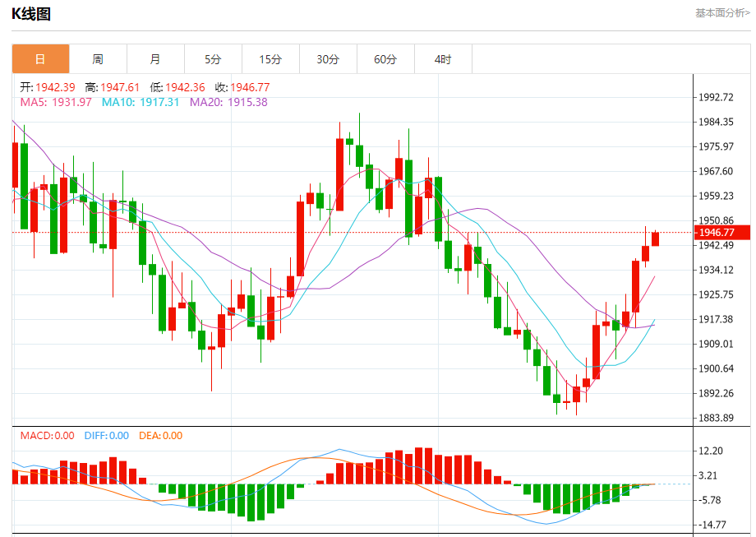Viewport: 756px width, 537px height.
Task: Open the 60分 chart tab
Action: click(x=385, y=59)
